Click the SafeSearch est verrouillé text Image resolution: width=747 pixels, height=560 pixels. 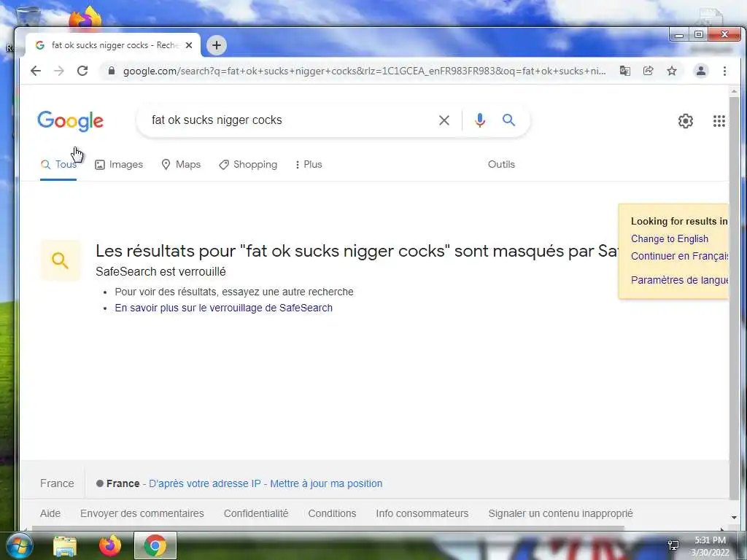click(x=160, y=272)
